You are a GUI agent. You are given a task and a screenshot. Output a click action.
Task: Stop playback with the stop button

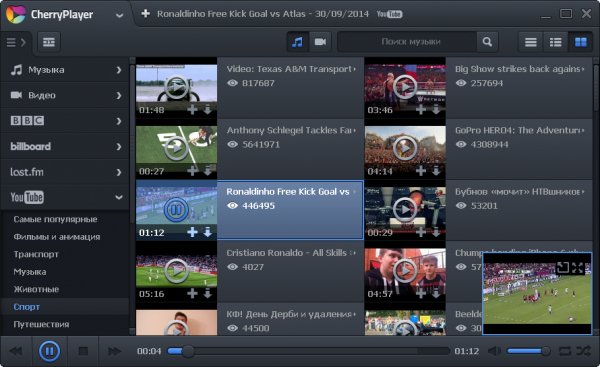click(x=83, y=351)
